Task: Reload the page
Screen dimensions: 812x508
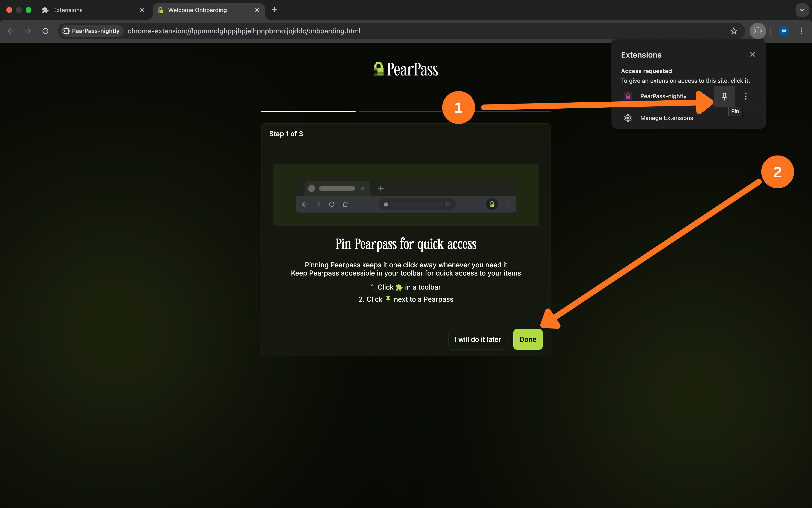Action: tap(45, 31)
